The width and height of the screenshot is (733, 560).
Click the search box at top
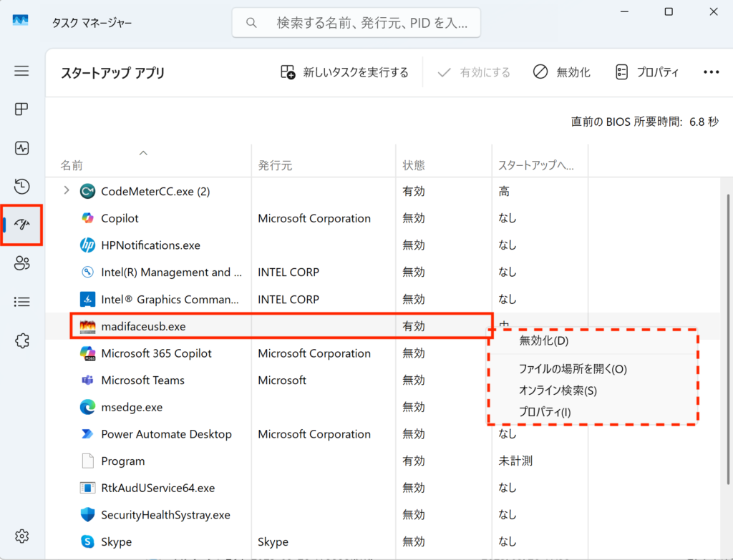click(x=356, y=23)
